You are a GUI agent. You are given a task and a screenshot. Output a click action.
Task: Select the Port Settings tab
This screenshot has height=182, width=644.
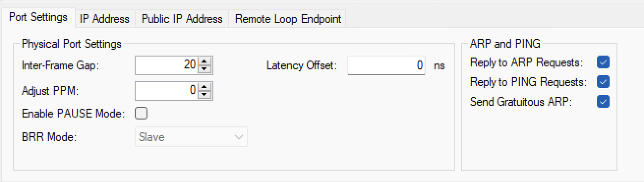(x=38, y=17)
